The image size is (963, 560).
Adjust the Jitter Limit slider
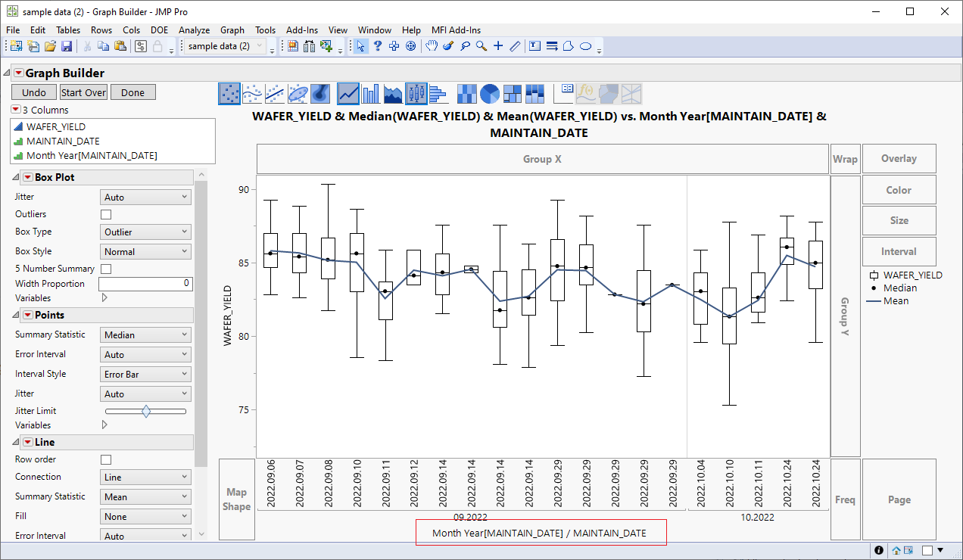click(145, 411)
